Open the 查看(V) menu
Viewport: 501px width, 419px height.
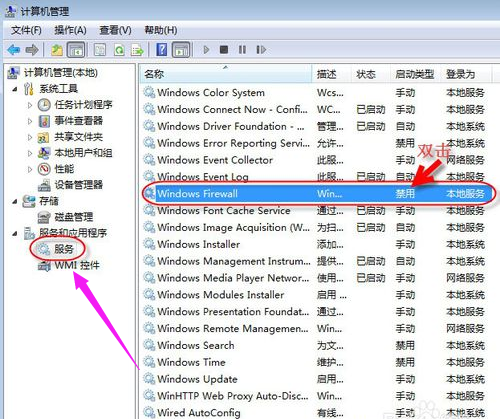115,30
